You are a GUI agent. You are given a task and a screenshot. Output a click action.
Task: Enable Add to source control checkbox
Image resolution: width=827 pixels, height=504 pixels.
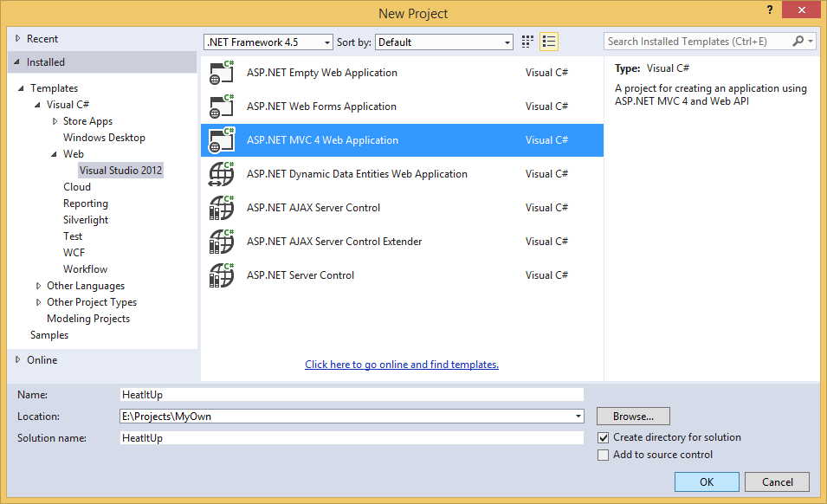[x=604, y=455]
